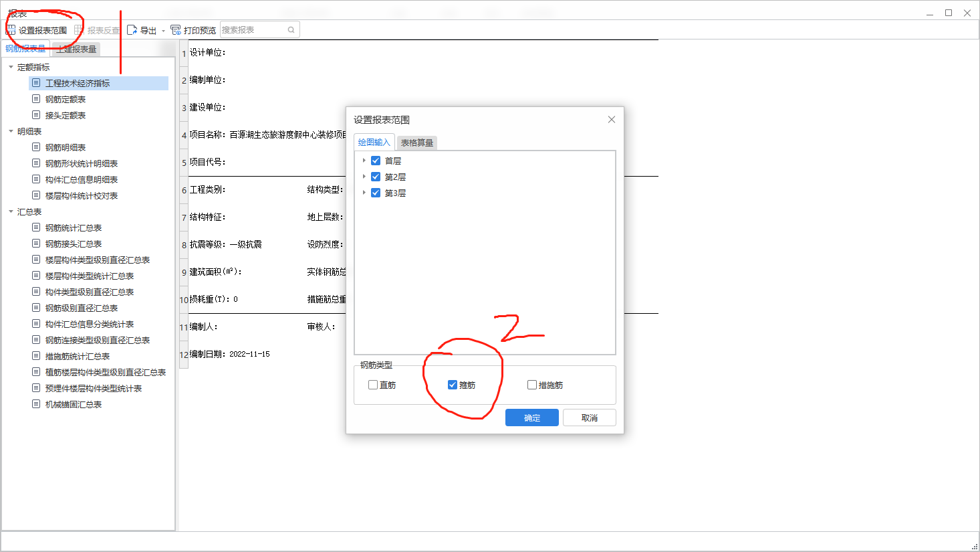Image resolution: width=980 pixels, height=552 pixels.
Task: Click the document icon beside 构件类型级别直径汇总表
Action: click(x=36, y=292)
